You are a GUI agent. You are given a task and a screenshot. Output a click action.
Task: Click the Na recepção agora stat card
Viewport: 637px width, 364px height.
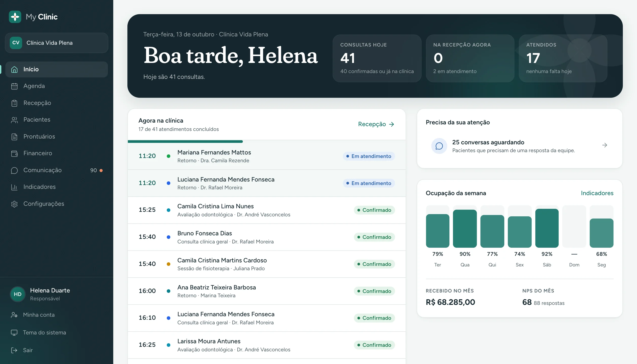(470, 58)
